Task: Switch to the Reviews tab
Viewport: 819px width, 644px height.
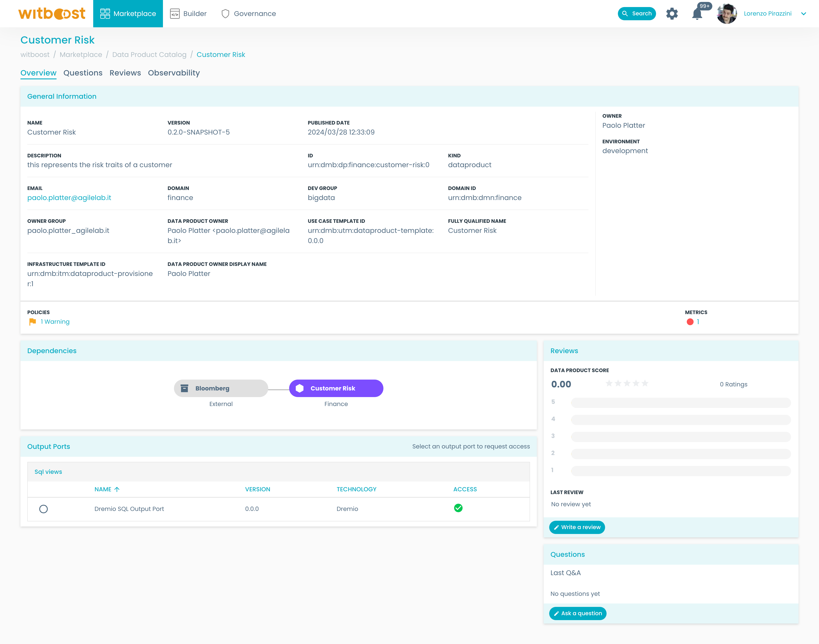Action: coord(125,73)
